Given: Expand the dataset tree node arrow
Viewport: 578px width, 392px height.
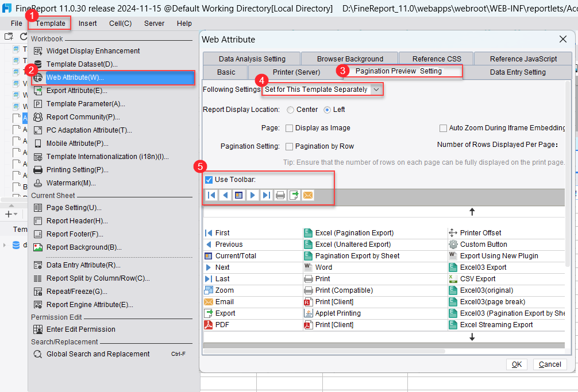Looking at the screenshot, I should 5,245.
